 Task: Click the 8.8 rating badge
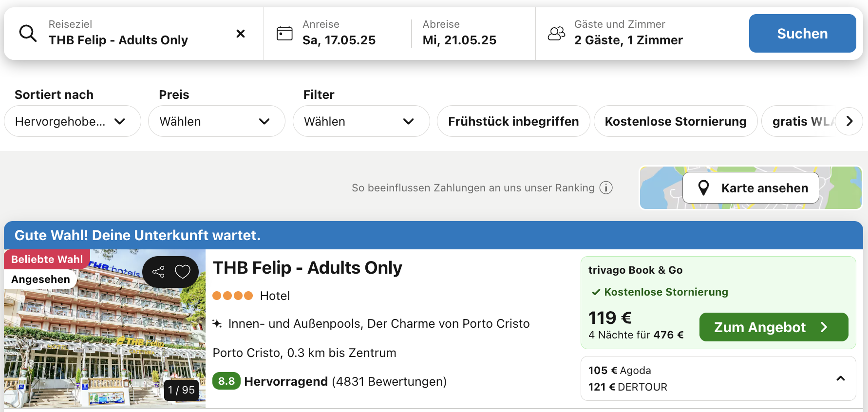click(226, 381)
